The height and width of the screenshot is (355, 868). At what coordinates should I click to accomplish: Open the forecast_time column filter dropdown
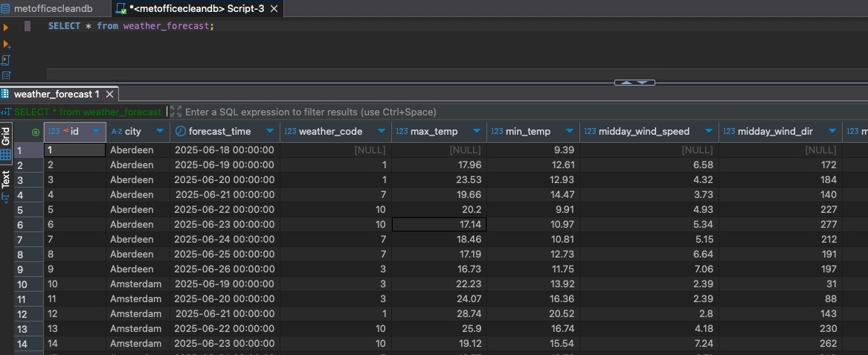coord(270,131)
